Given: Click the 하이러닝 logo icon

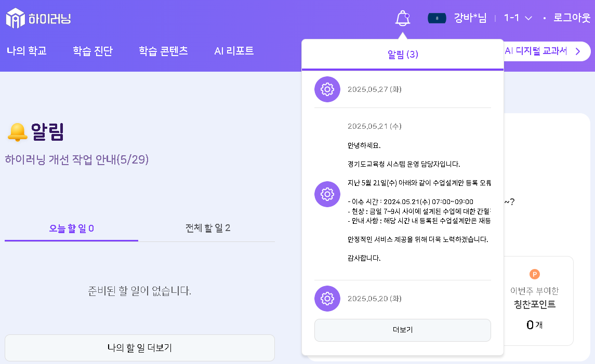Looking at the screenshot, I should 16,18.
